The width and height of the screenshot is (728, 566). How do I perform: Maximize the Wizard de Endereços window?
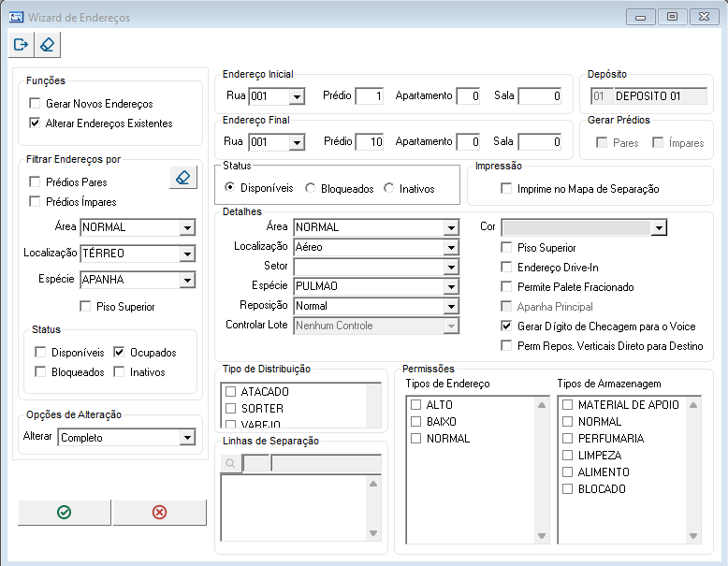(672, 17)
